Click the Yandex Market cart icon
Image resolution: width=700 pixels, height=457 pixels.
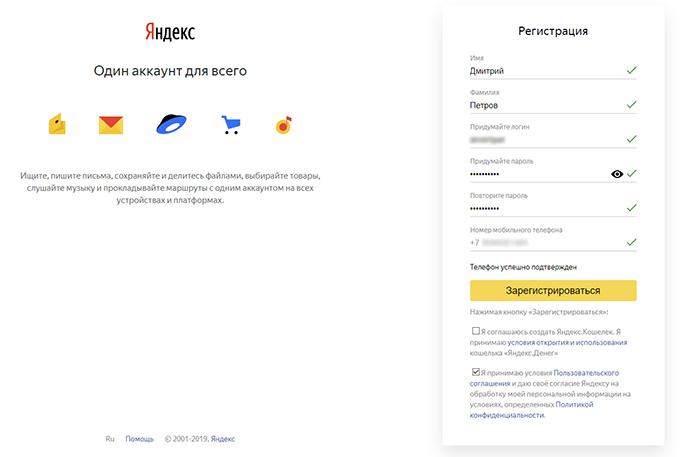point(231,125)
